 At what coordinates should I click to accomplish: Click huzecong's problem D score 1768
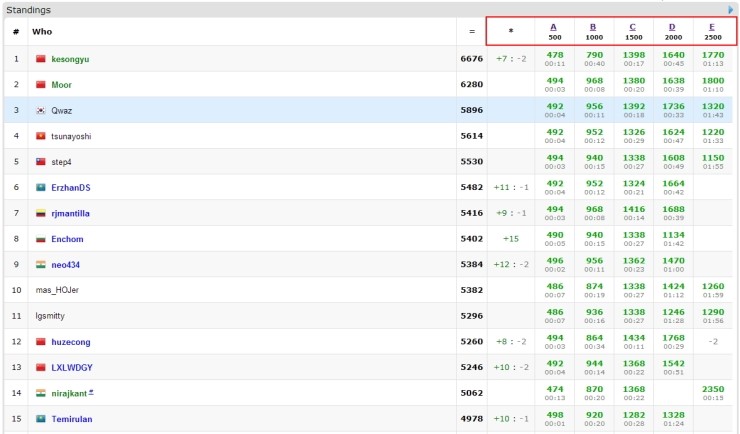[x=673, y=338]
